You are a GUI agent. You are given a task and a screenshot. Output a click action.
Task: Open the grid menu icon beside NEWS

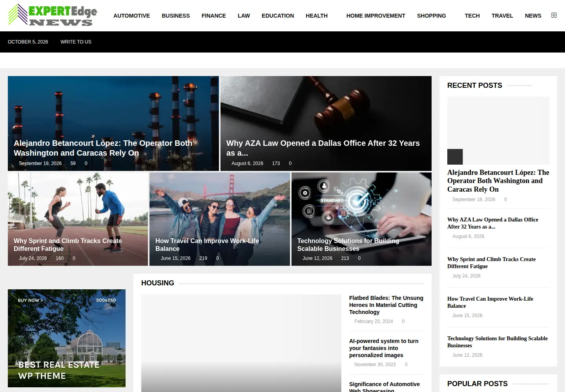(x=554, y=15)
